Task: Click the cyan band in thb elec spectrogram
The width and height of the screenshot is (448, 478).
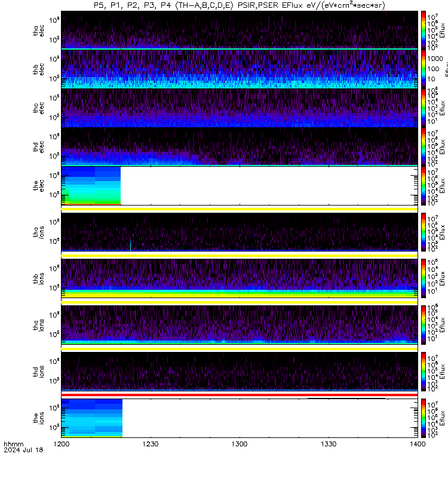Action: [240, 83]
